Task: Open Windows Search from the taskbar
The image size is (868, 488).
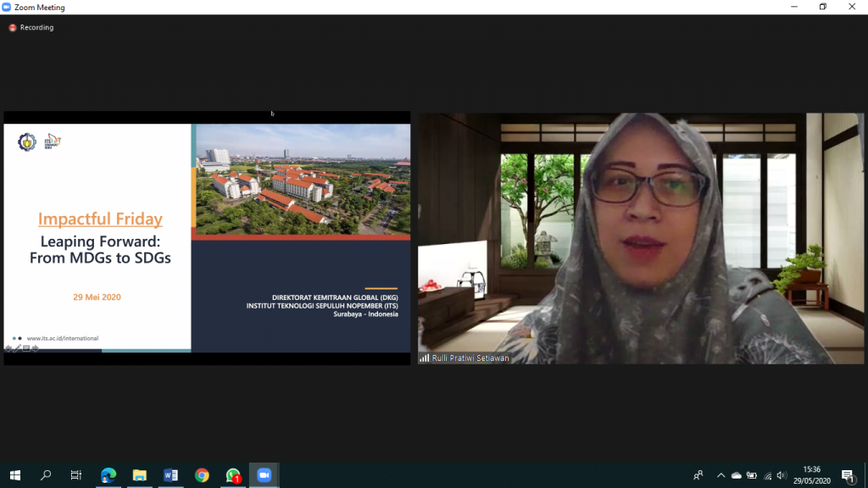Action: [46, 475]
